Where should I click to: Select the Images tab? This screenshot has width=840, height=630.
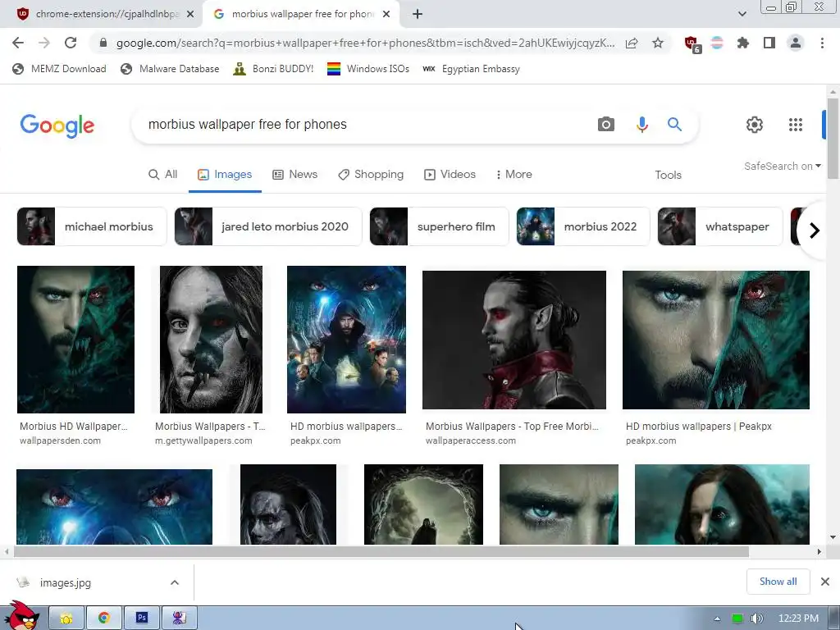point(225,175)
